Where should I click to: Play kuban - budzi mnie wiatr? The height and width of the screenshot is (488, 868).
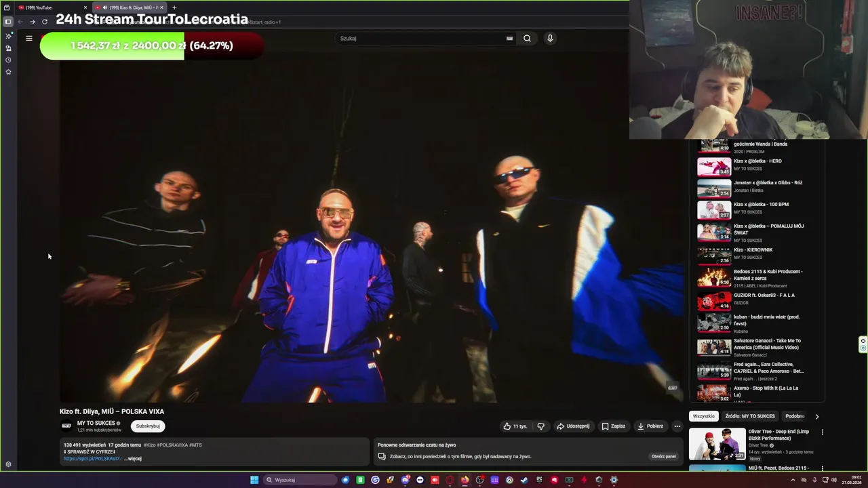(x=761, y=323)
